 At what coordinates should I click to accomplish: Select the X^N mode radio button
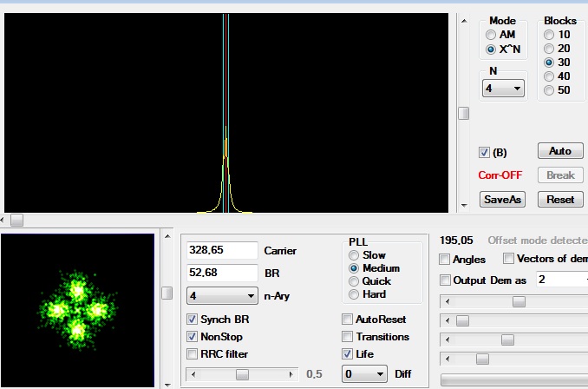pyautogui.click(x=491, y=49)
